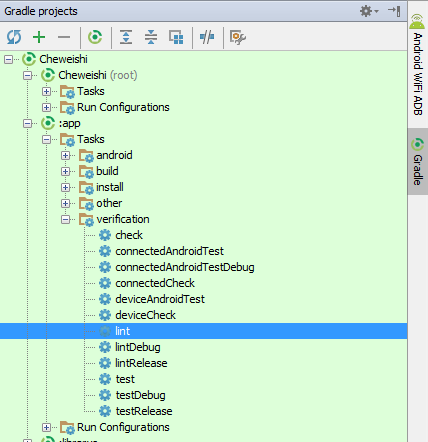Image resolution: width=428 pixels, height=442 pixels.
Task: Select deviceCheck task
Action: [x=145, y=315]
